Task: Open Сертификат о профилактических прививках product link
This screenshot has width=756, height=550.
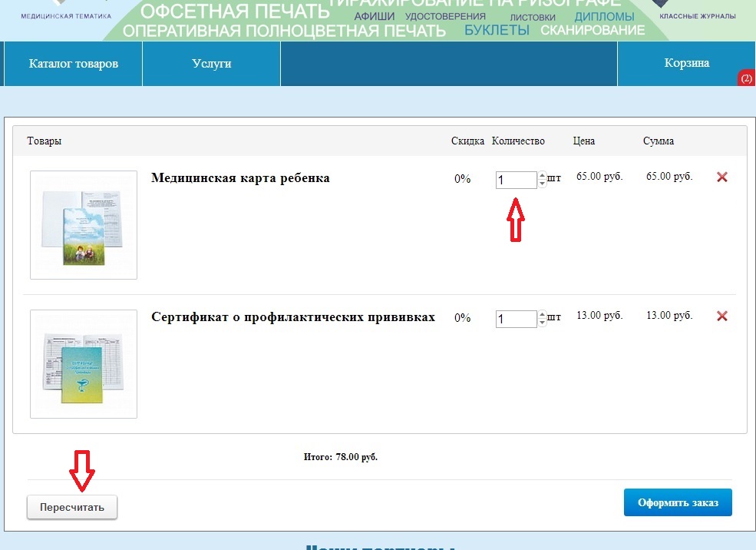Action: click(293, 317)
